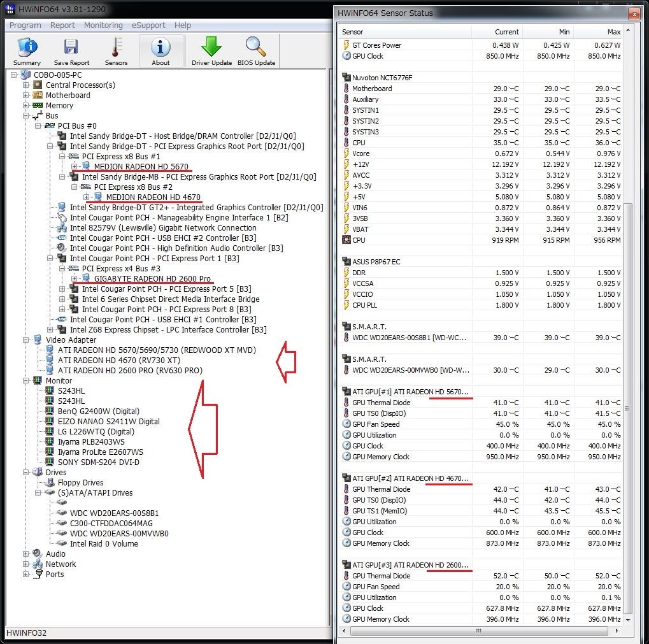649x644 pixels.
Task: Select the C300-CTFDDAC064MAG drive
Action: [x=111, y=523]
